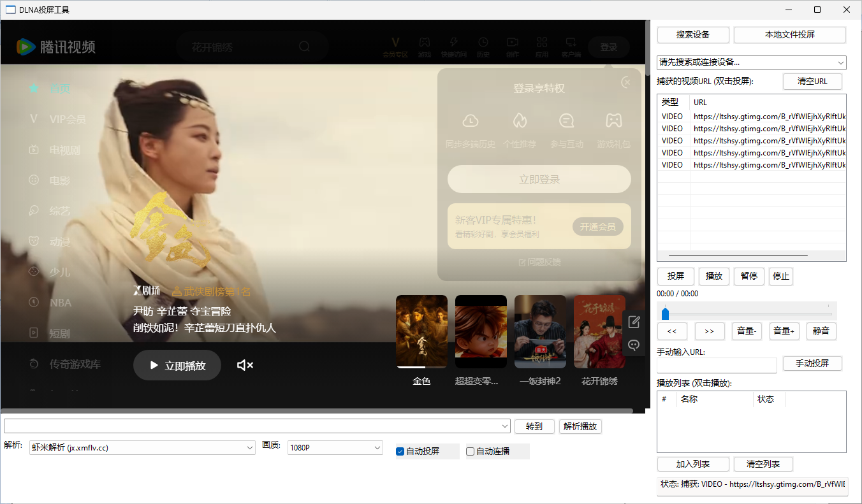862x504 pixels.
Task: Open the 画质 1080P quality dropdown
Action: pos(377,448)
